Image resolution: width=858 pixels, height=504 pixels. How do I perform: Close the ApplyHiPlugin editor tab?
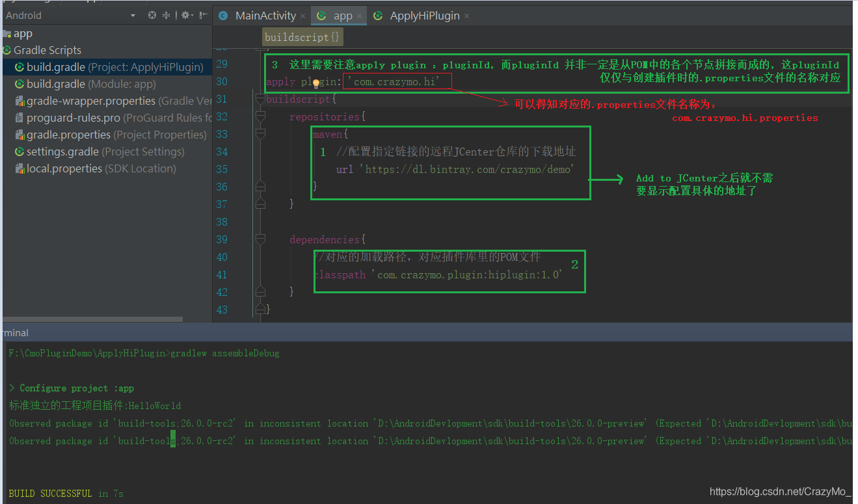click(466, 16)
